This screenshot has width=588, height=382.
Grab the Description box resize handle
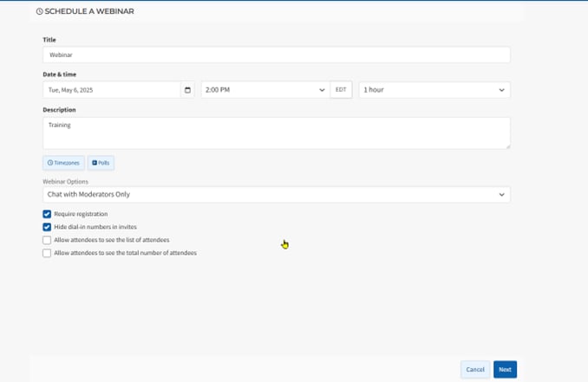pyautogui.click(x=507, y=146)
